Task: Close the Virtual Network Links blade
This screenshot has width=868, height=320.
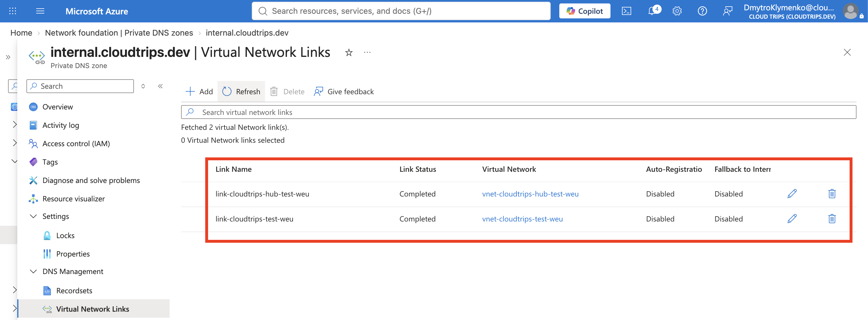Action: pyautogui.click(x=847, y=52)
